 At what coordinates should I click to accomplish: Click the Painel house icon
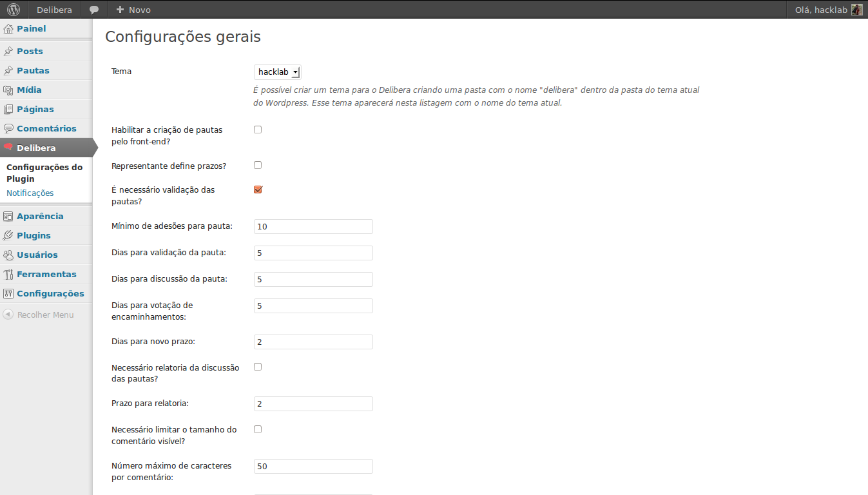[8, 29]
